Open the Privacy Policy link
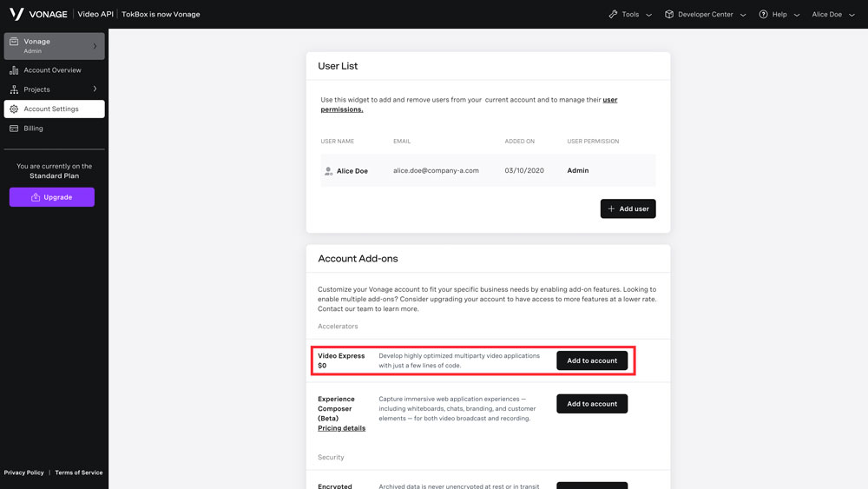The image size is (868, 489). click(23, 472)
